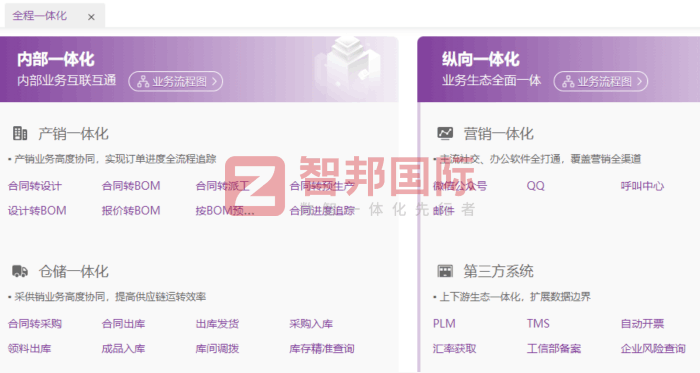Image resolution: width=700 pixels, height=373 pixels.
Task: Open the 成品入库 link
Action: (123, 348)
